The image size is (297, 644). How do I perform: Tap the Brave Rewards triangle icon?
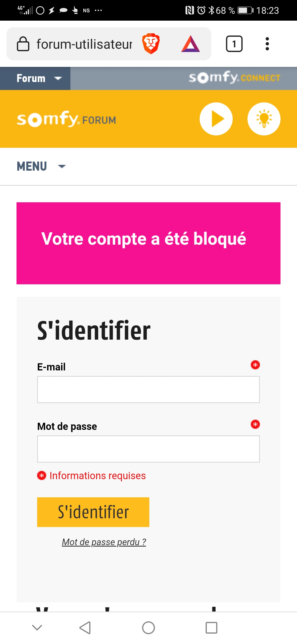point(190,44)
